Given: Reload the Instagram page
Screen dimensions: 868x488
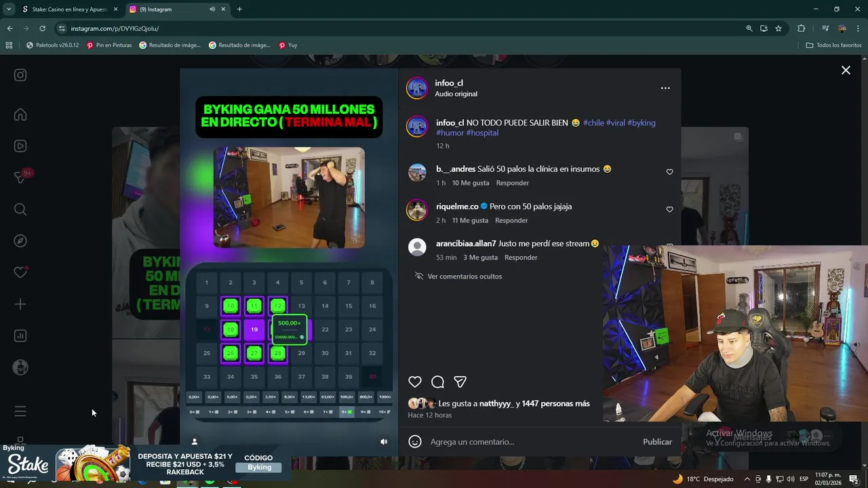Looking at the screenshot, I should [x=42, y=28].
